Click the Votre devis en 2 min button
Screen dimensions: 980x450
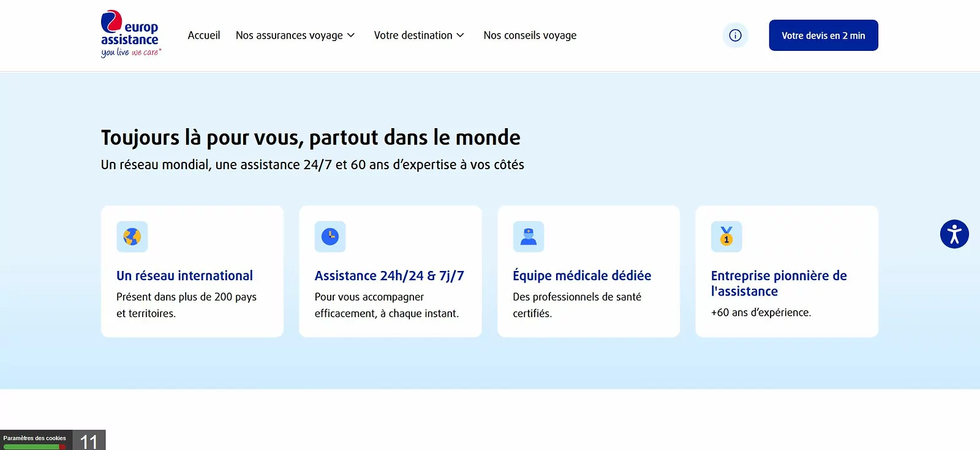click(x=823, y=36)
